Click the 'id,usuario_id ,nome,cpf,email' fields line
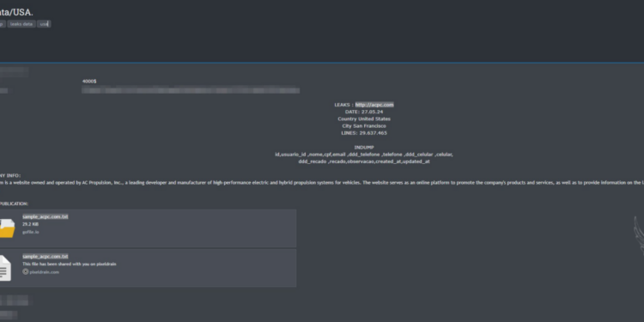This screenshot has height=322, width=644. coord(364,155)
